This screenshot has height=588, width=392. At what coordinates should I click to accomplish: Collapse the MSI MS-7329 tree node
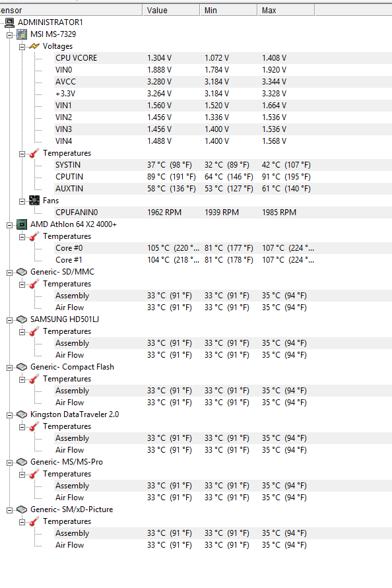pyautogui.click(x=9, y=35)
